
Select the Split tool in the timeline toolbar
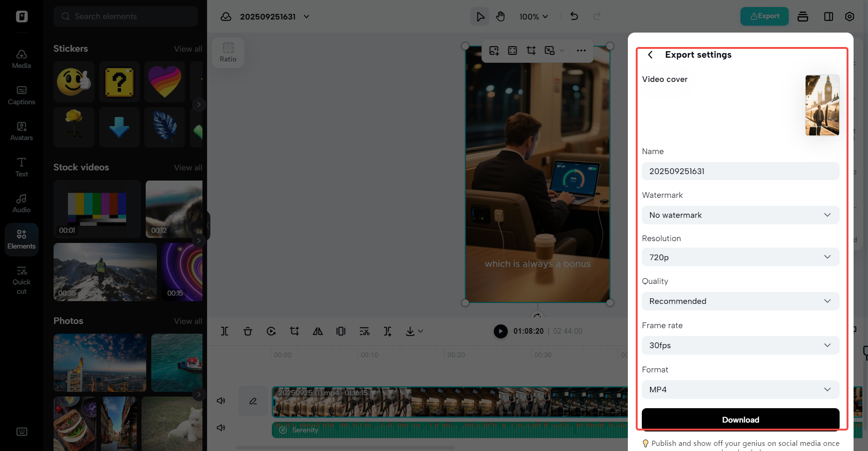pyautogui.click(x=225, y=331)
